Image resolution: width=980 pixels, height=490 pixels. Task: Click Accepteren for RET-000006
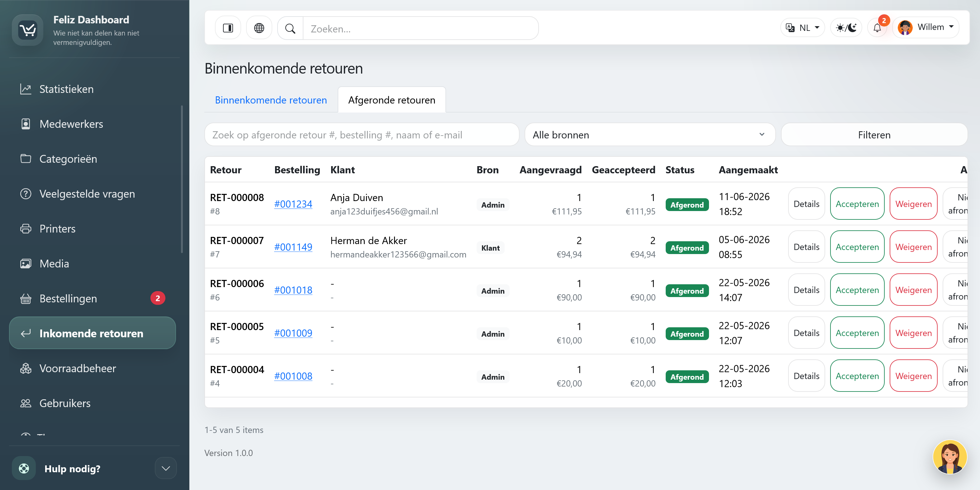coord(857,290)
